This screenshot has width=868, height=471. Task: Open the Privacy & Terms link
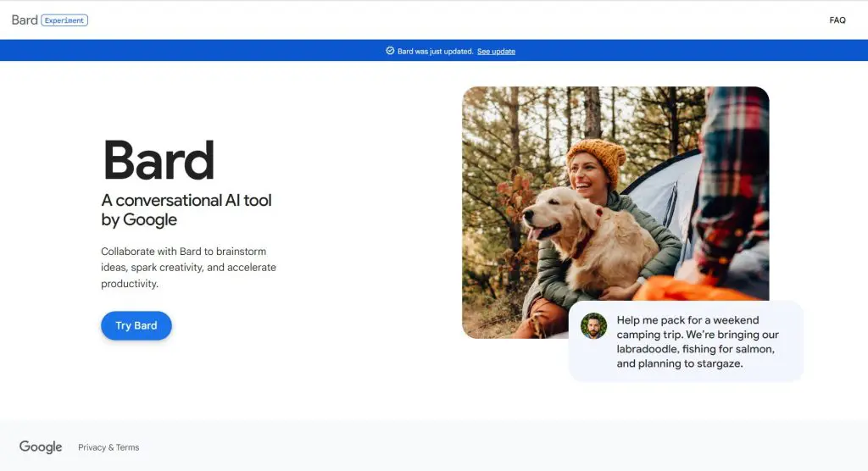[108, 447]
